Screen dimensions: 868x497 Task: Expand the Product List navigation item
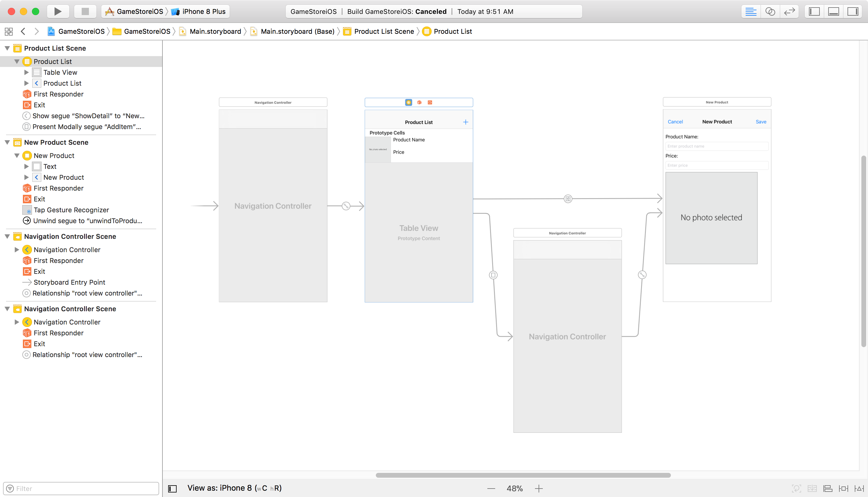click(x=26, y=83)
